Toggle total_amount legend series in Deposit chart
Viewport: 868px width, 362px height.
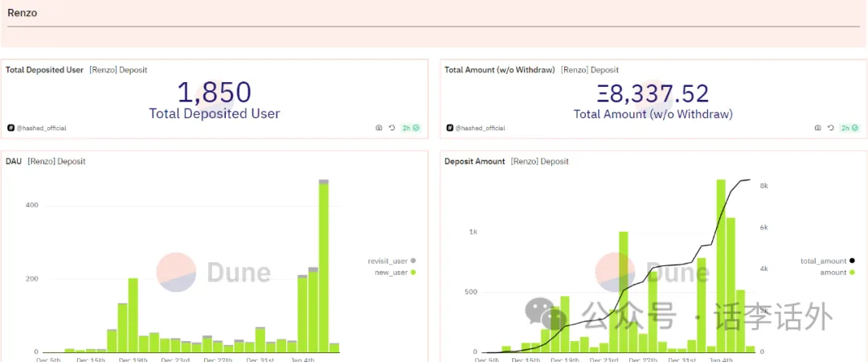coord(828,261)
